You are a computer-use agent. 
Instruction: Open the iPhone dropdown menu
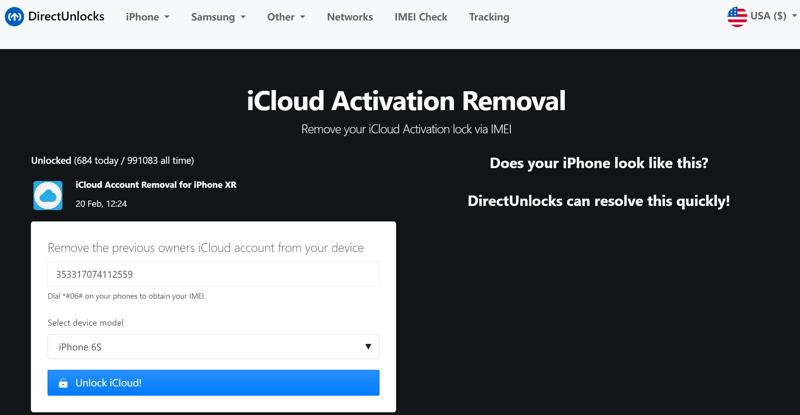[x=147, y=17]
